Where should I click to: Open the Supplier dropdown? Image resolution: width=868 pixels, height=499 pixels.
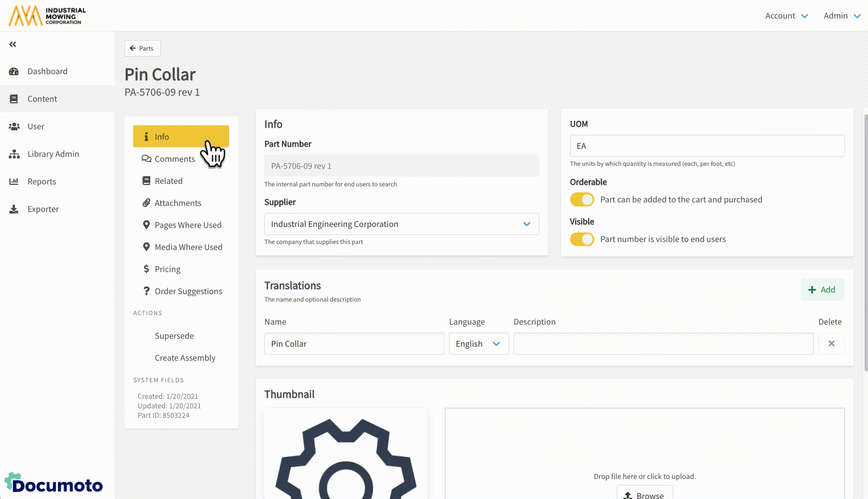click(401, 224)
